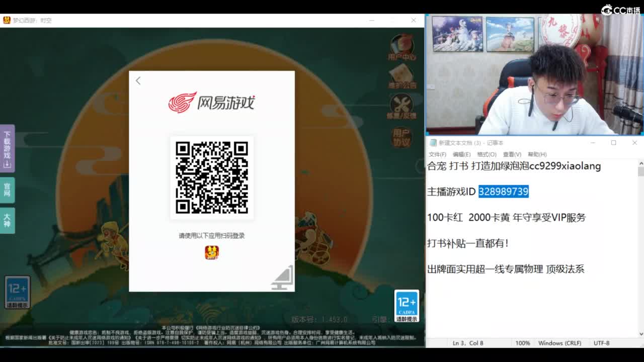Open 维护公告 maintenance notice icon
Viewport: 644px width, 362px height.
point(402,77)
